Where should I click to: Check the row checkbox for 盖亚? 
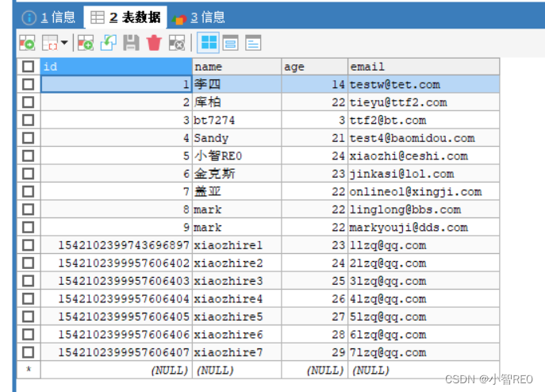[28, 191]
